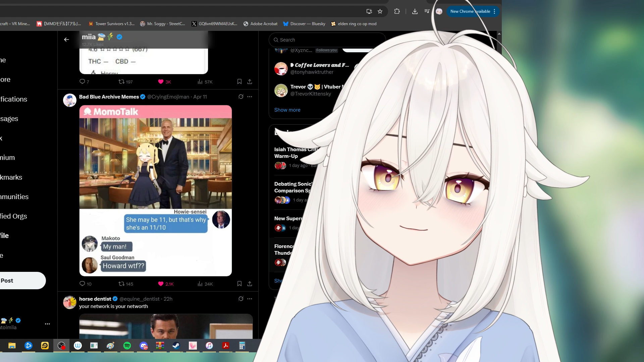
Task: Unlike the post showing 2.1K likes
Action: [166, 284]
